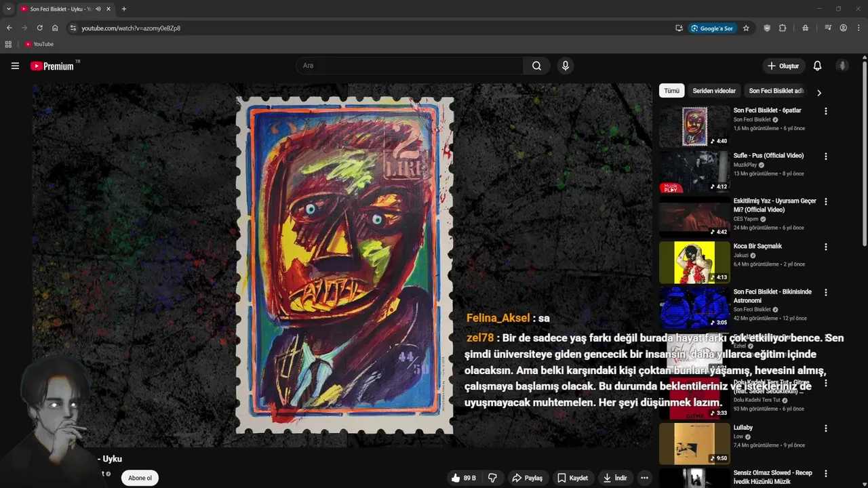Click the page vertical scrollbar
868x488 pixels.
[865, 154]
